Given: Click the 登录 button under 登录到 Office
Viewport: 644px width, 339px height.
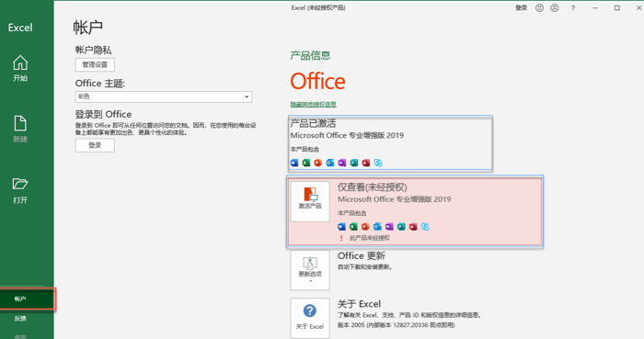Looking at the screenshot, I should click(95, 145).
